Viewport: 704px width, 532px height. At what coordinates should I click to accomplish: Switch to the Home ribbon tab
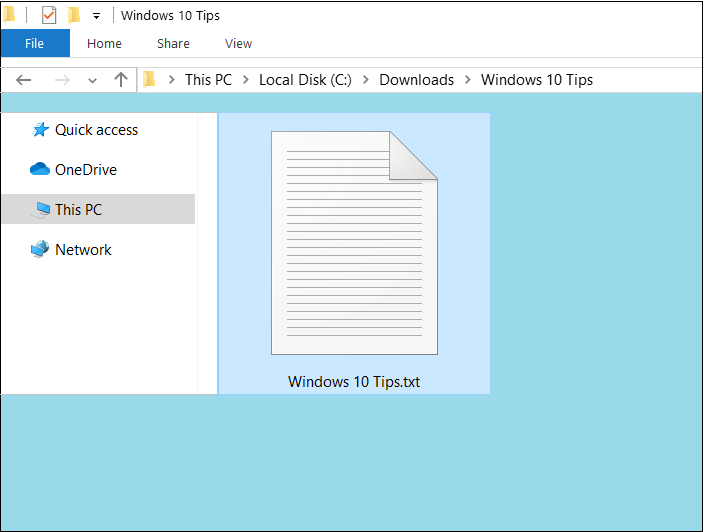point(104,44)
